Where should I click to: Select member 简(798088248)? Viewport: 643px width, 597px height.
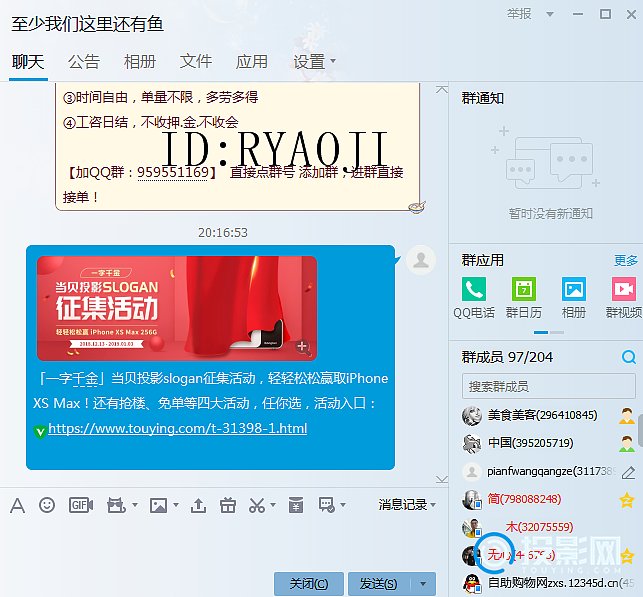(524, 499)
